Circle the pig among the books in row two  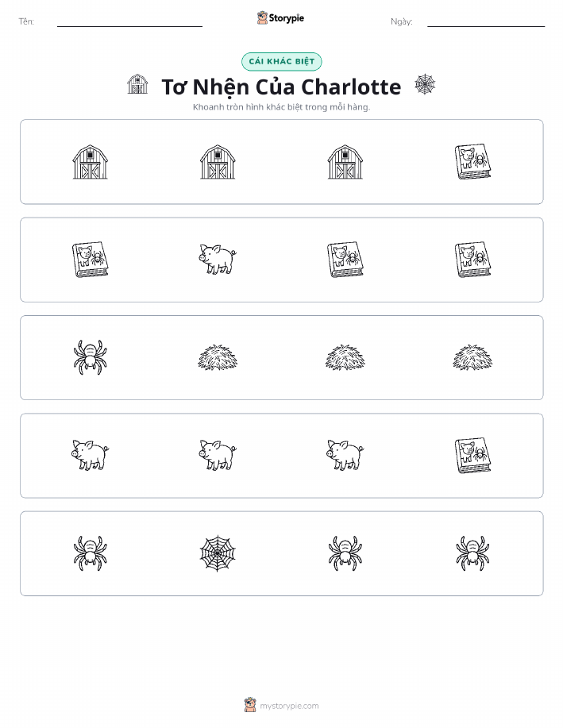click(218, 259)
